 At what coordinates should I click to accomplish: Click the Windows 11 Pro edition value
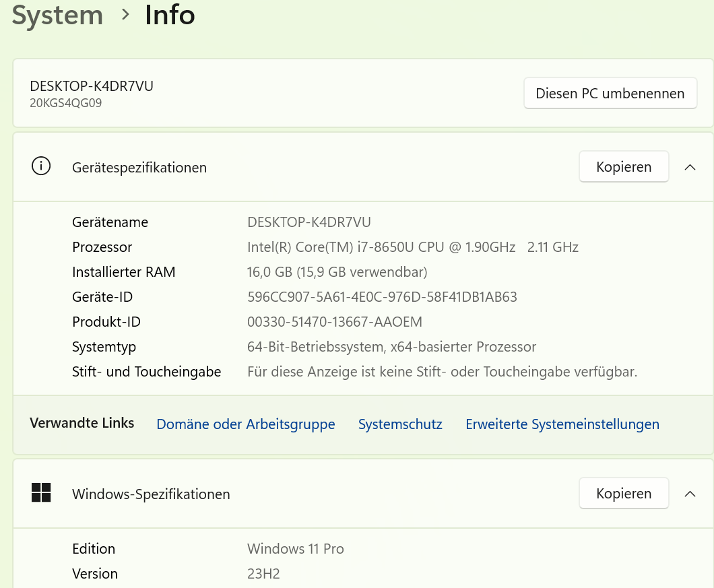295,549
